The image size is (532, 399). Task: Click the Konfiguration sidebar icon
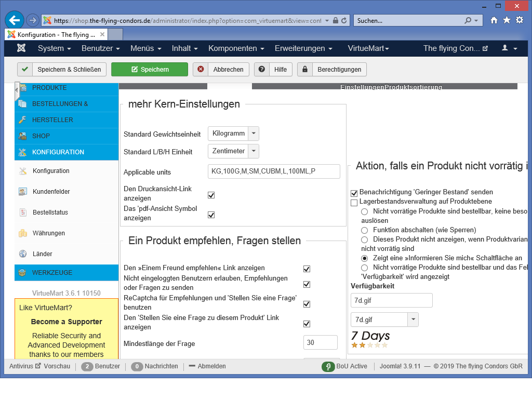[23, 171]
